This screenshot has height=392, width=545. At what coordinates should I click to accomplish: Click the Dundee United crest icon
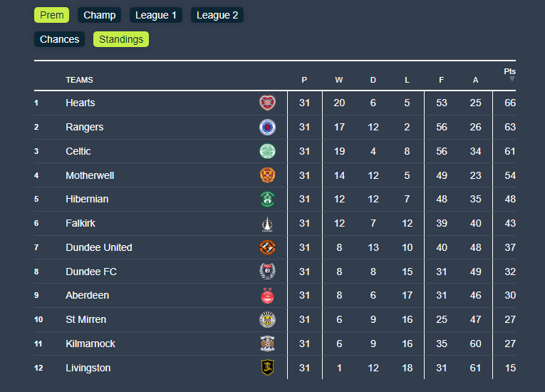[x=267, y=247]
